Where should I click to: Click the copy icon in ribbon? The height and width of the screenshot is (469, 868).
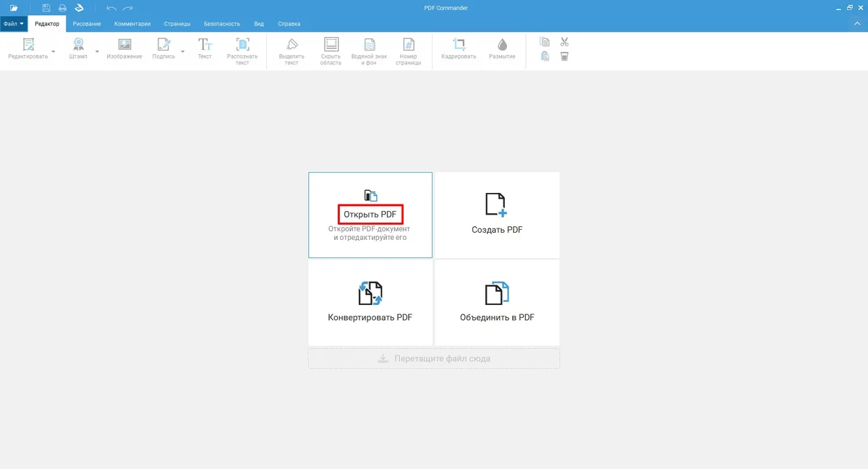click(545, 42)
